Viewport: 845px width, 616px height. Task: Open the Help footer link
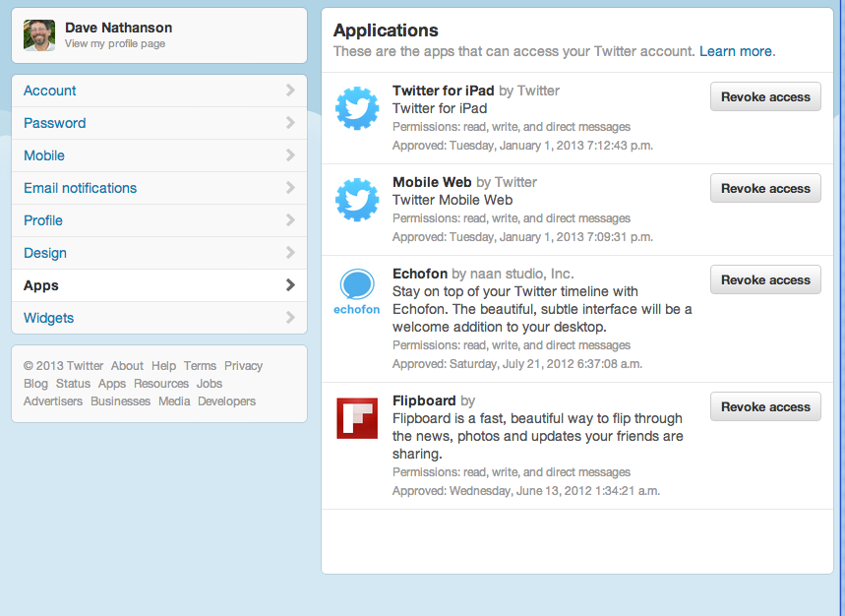(163, 365)
